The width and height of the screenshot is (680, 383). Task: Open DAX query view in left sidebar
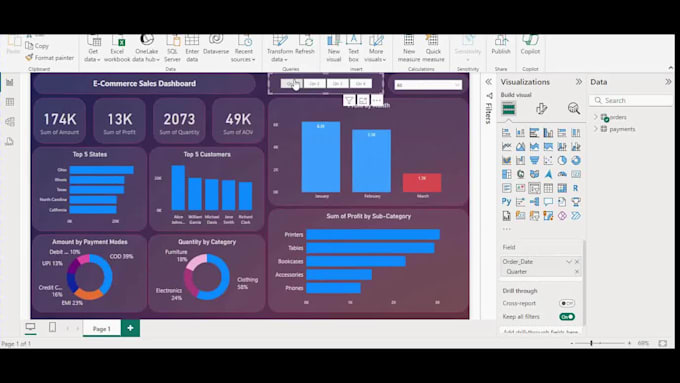click(10, 141)
